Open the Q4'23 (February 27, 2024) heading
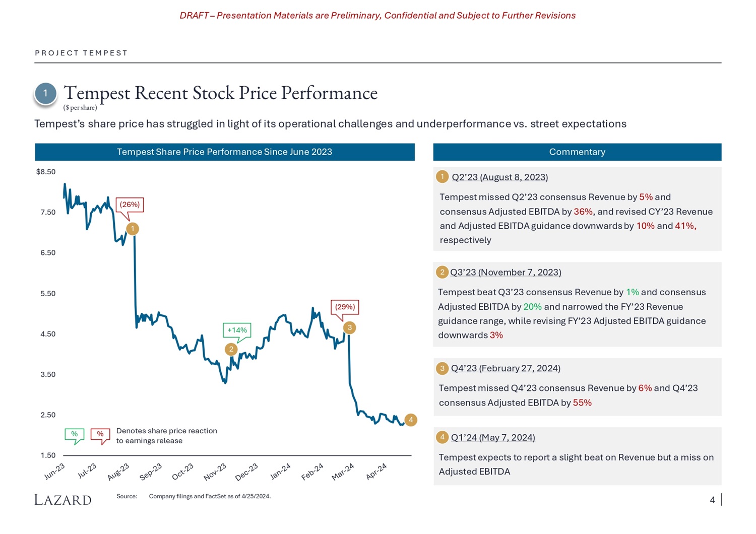The height and width of the screenshot is (534, 756). pos(506,368)
